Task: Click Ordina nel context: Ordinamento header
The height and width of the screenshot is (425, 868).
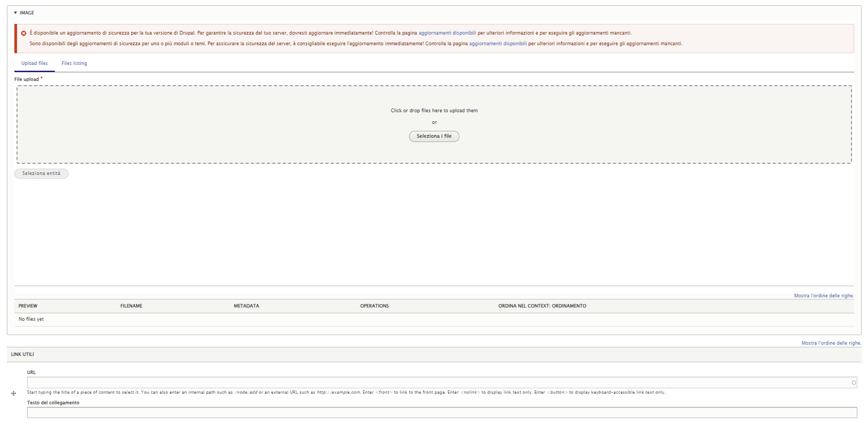Action: point(542,306)
